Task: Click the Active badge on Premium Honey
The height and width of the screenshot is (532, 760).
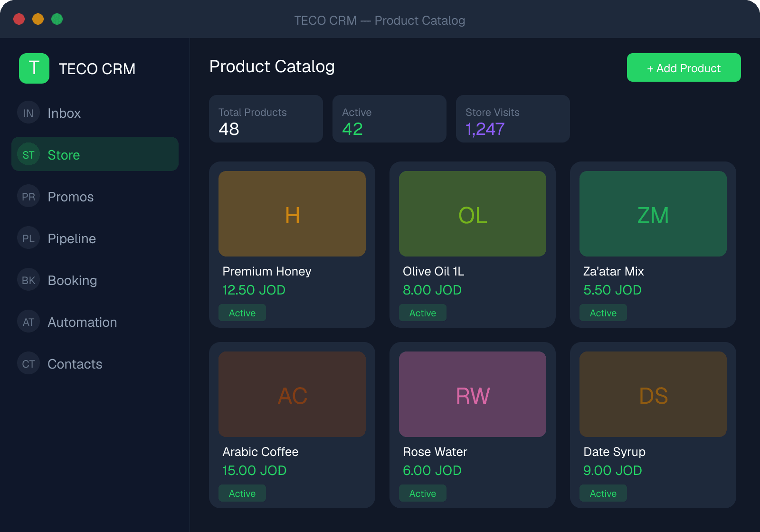Action: click(x=242, y=313)
